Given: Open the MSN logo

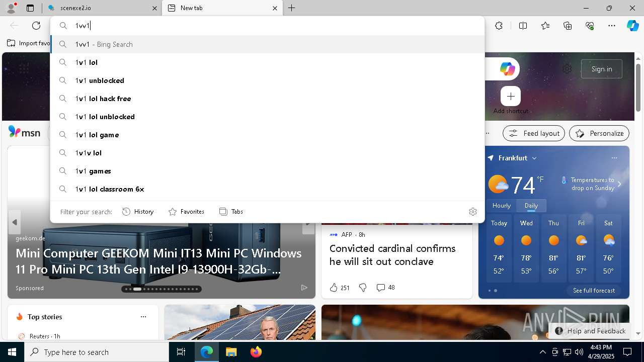Looking at the screenshot, I should coord(24,132).
